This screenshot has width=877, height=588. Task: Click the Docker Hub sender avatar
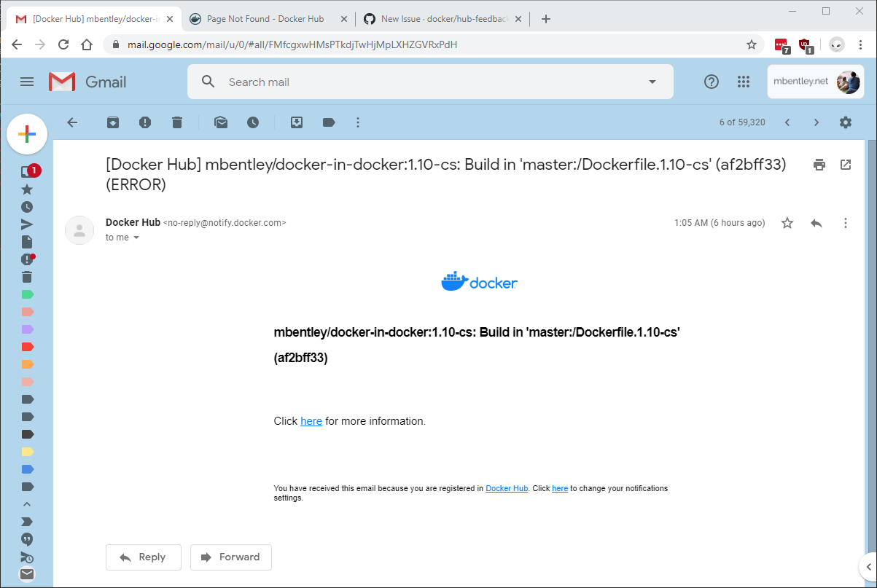(x=79, y=230)
